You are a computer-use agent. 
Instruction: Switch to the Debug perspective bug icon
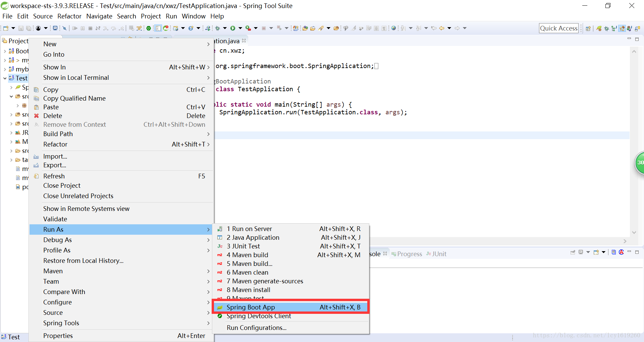pos(606,28)
